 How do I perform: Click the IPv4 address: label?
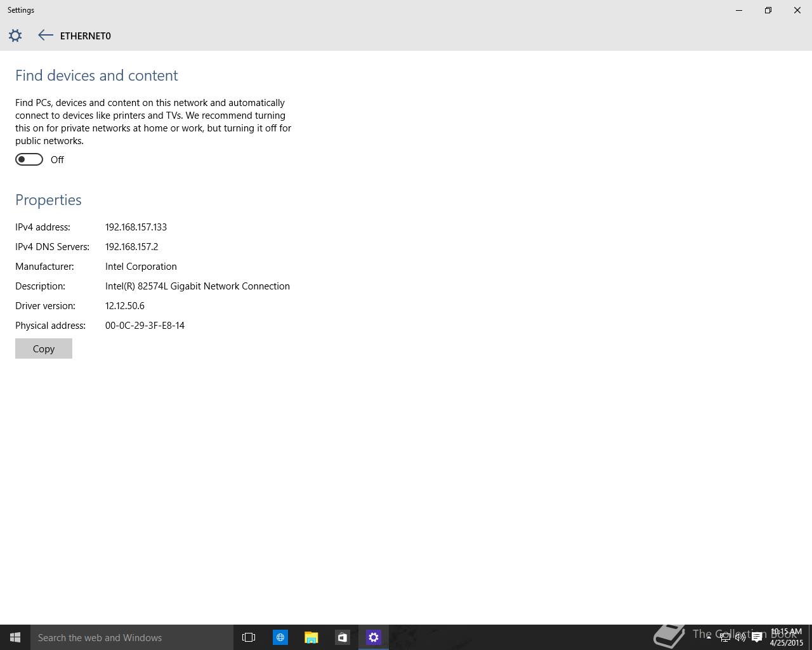pyautogui.click(x=43, y=227)
